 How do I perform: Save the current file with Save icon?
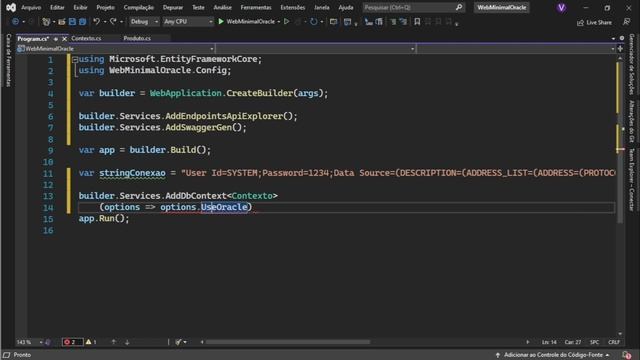tap(72, 22)
